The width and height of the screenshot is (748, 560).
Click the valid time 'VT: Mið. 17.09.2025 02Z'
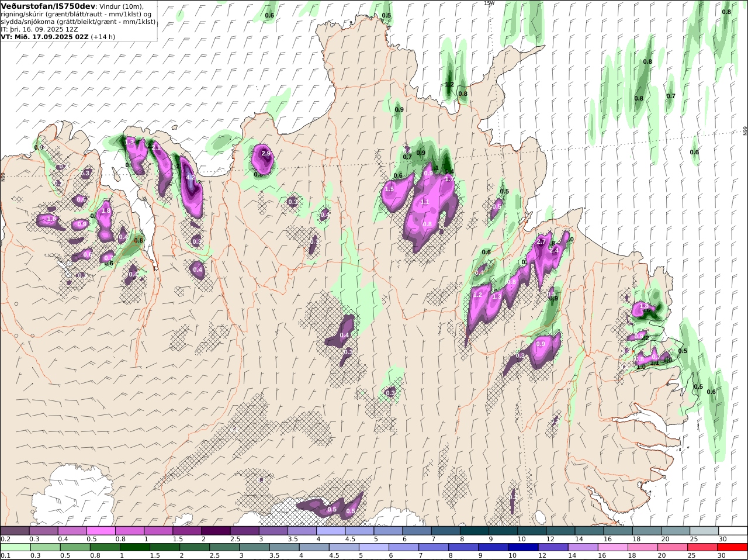click(x=44, y=36)
